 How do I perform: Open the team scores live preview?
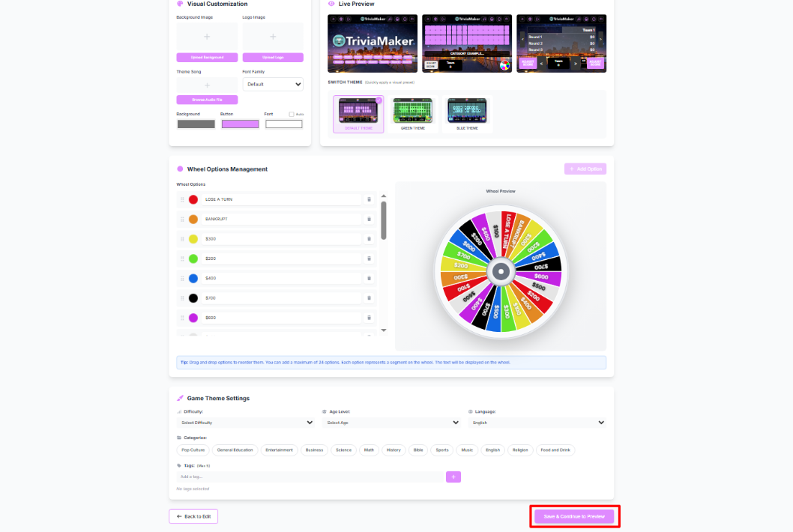[561, 43]
